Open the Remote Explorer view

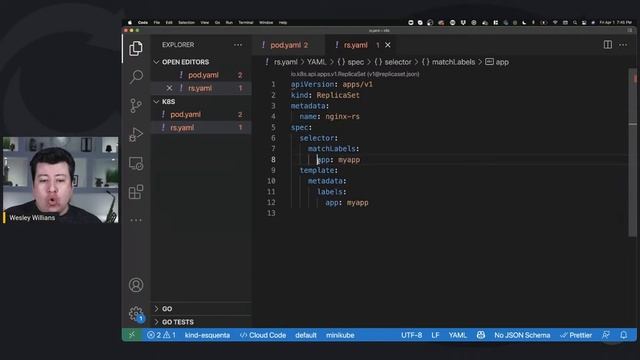[x=136, y=163]
